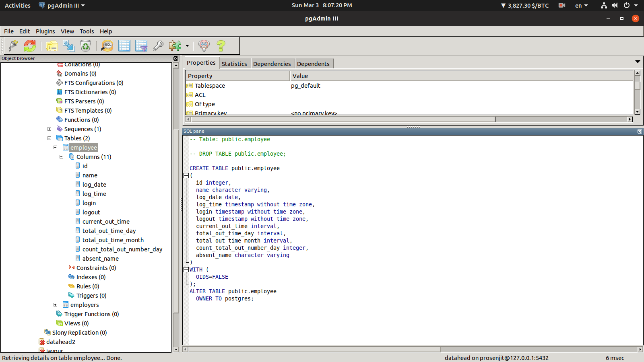
Task: Open the plugins dropdown arrow
Action: 187,46
